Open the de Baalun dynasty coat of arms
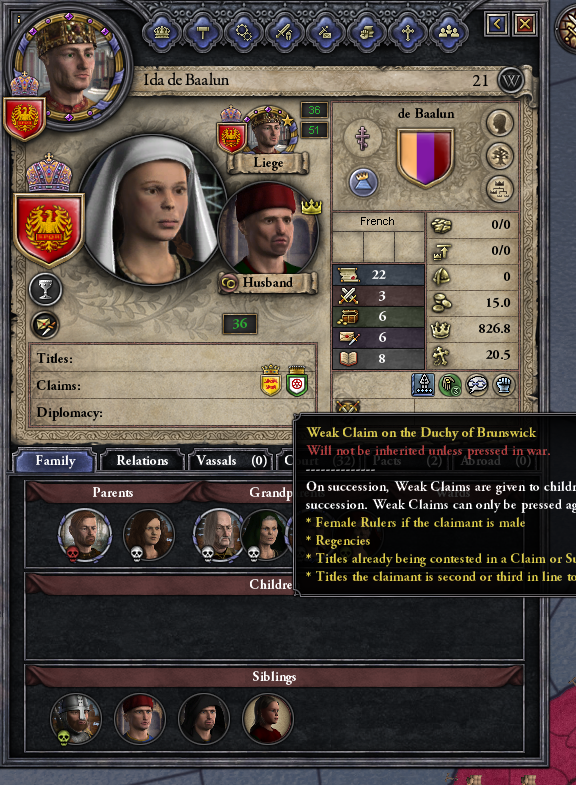Image resolution: width=576 pixels, height=785 pixels. click(x=425, y=158)
